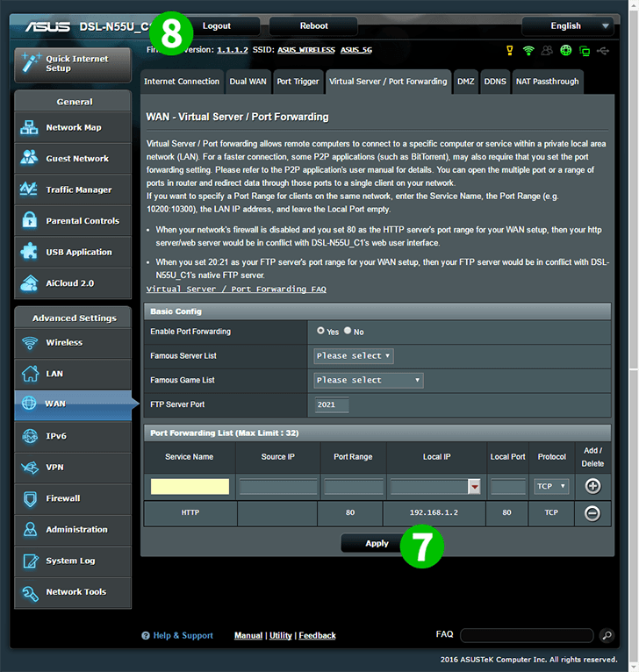Open the Utility link
639x672 pixels.
coord(281,635)
